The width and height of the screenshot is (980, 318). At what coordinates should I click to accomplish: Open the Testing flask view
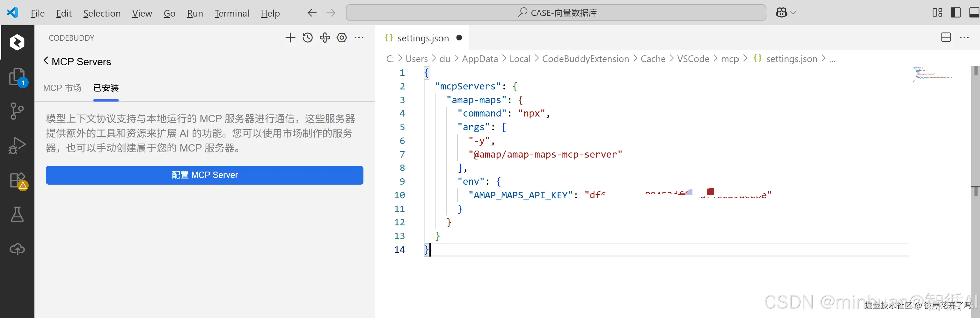17,214
